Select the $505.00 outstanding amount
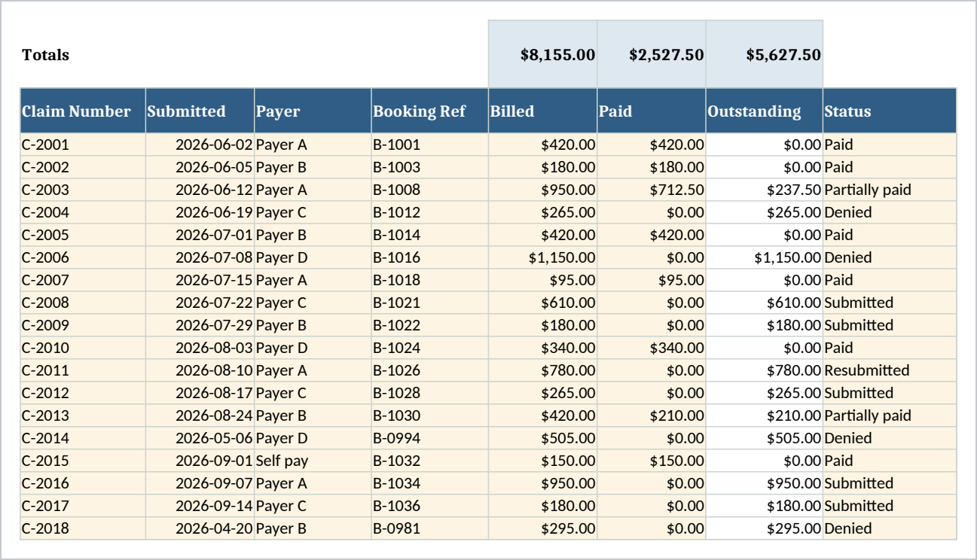Screen dimensions: 977x560 765,438
